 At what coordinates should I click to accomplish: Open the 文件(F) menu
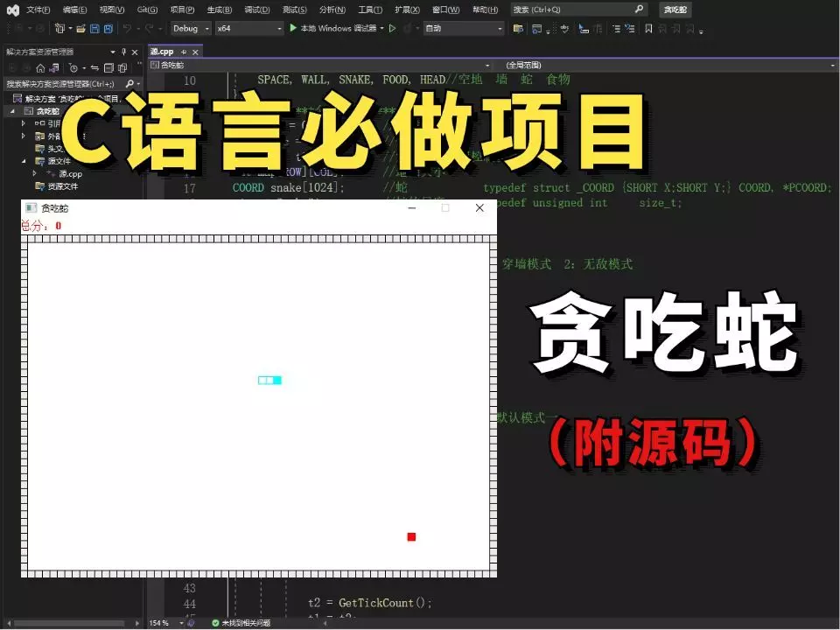tap(38, 10)
